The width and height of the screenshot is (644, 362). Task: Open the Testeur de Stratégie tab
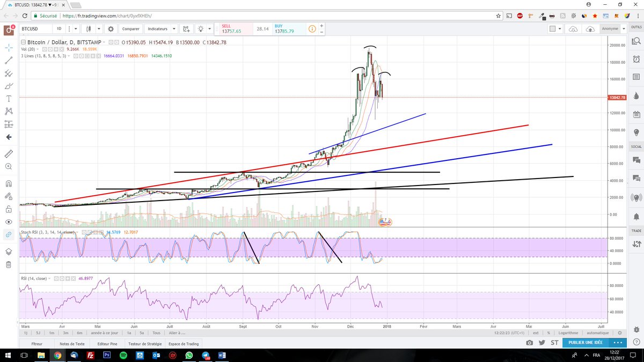pos(145,344)
